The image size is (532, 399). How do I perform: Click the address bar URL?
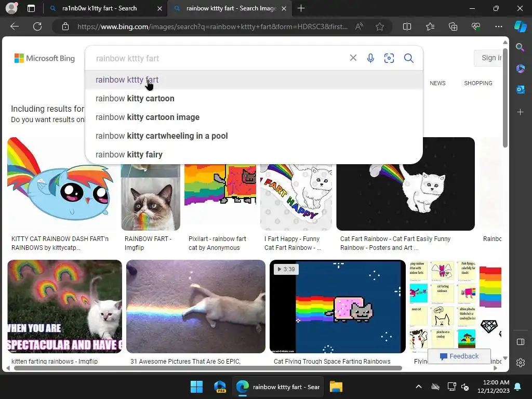pyautogui.click(x=212, y=26)
